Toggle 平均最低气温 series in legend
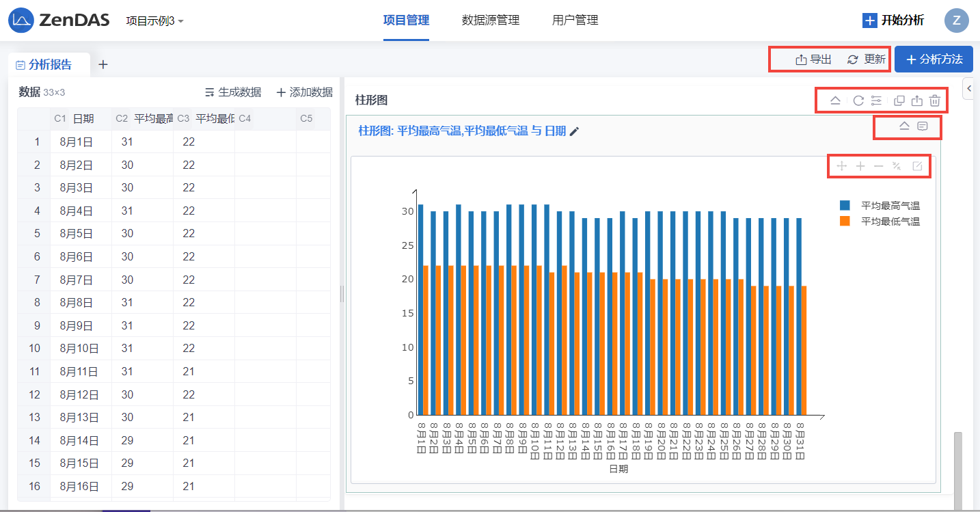The width and height of the screenshot is (980, 512). click(x=880, y=221)
